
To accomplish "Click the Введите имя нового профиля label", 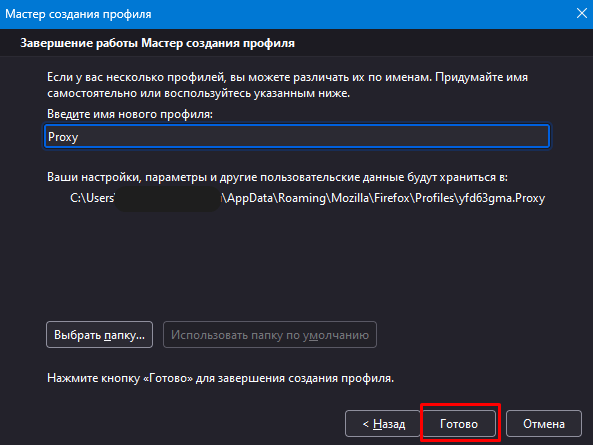I will [x=130, y=114].
